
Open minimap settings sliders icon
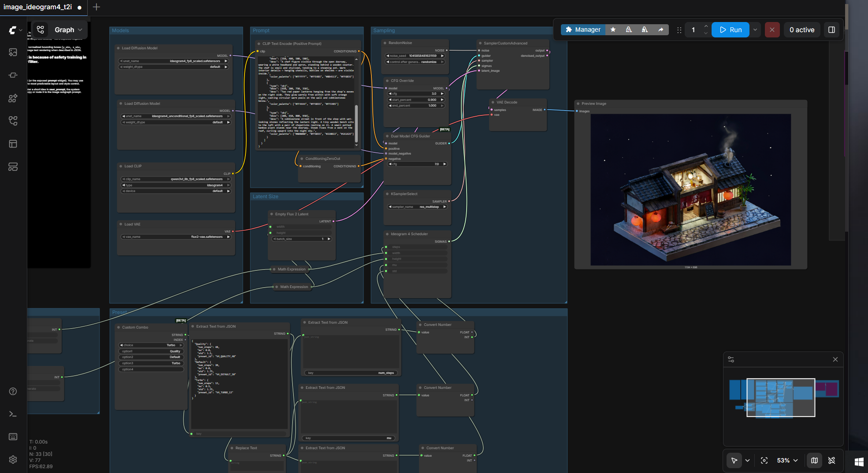(x=731, y=359)
